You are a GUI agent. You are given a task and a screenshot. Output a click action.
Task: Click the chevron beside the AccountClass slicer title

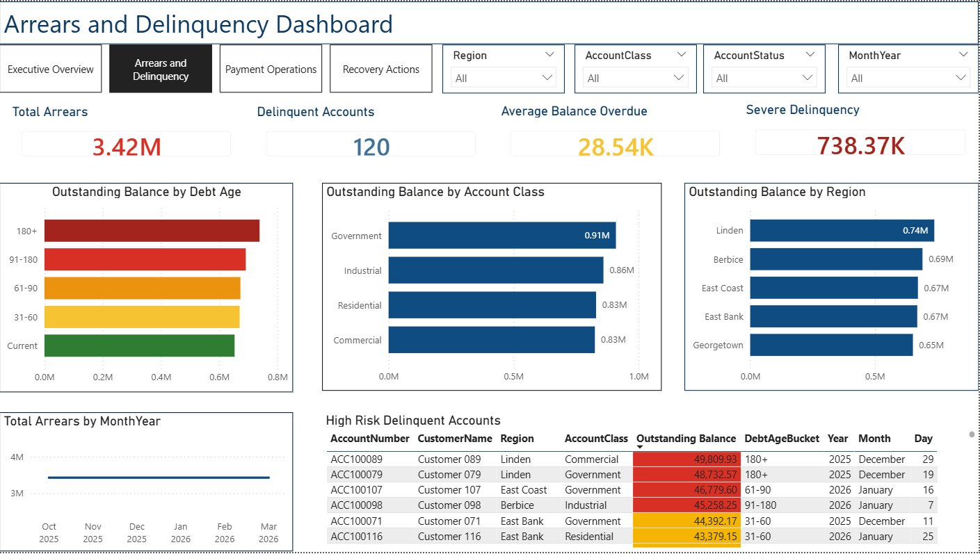(x=680, y=54)
